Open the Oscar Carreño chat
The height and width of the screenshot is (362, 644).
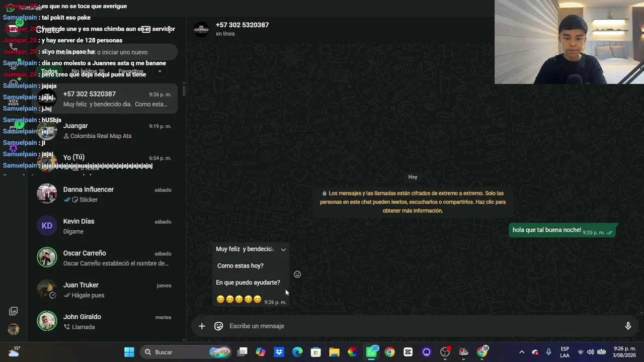pyautogui.click(x=105, y=258)
